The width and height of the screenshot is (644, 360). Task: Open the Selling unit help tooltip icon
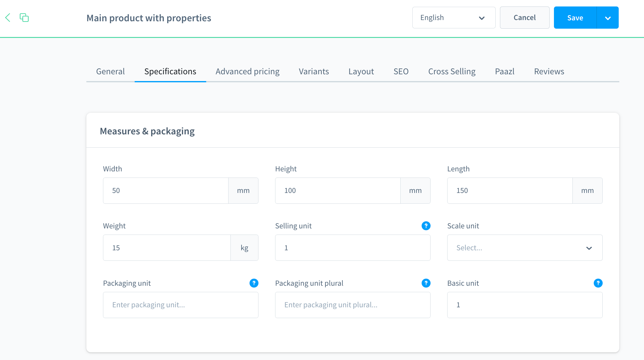(x=426, y=226)
